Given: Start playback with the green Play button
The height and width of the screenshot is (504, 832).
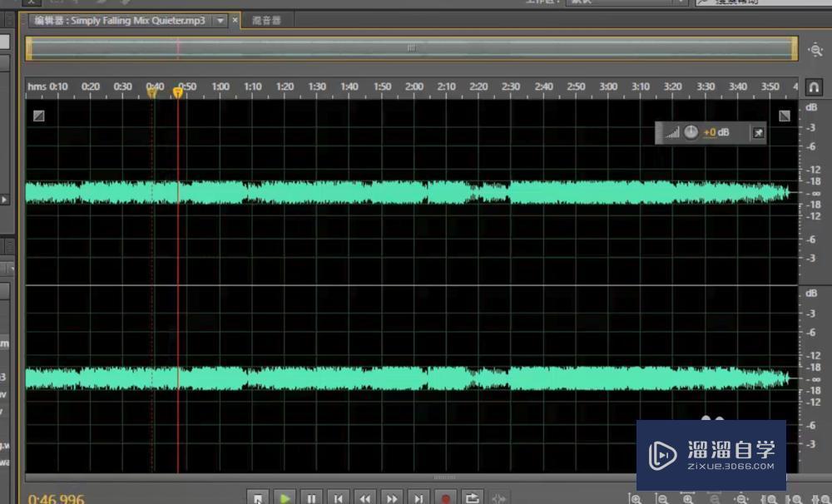Looking at the screenshot, I should click(x=285, y=498).
